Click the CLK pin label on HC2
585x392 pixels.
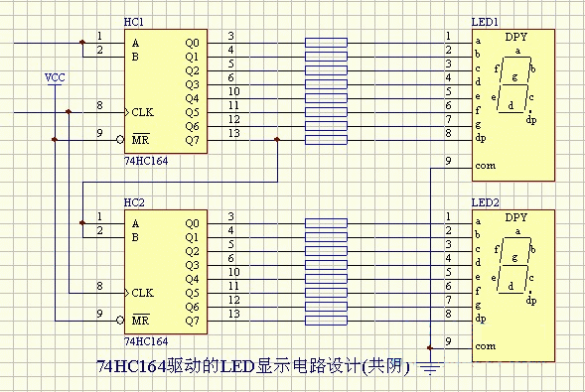142,293
